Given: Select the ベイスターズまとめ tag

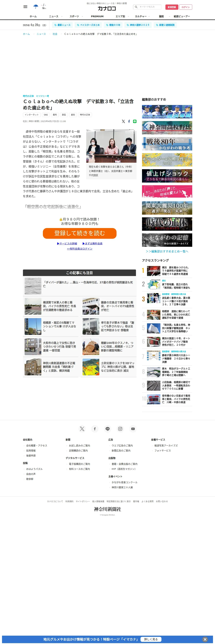Looking at the screenshot, I should [88, 25].
